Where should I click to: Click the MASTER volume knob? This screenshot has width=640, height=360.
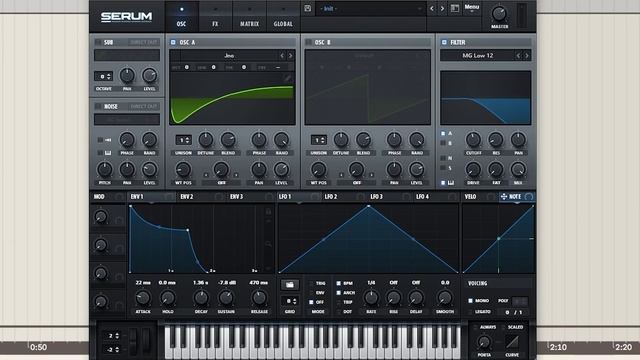click(499, 14)
